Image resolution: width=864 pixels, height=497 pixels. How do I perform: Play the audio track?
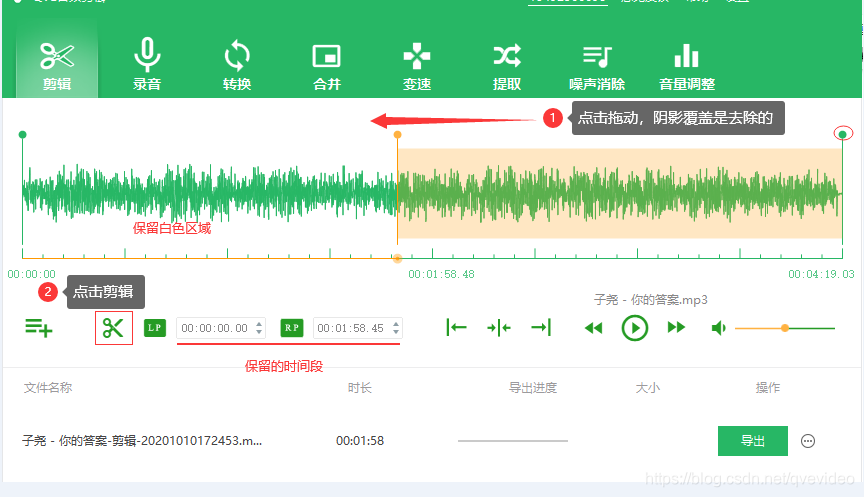(x=635, y=328)
